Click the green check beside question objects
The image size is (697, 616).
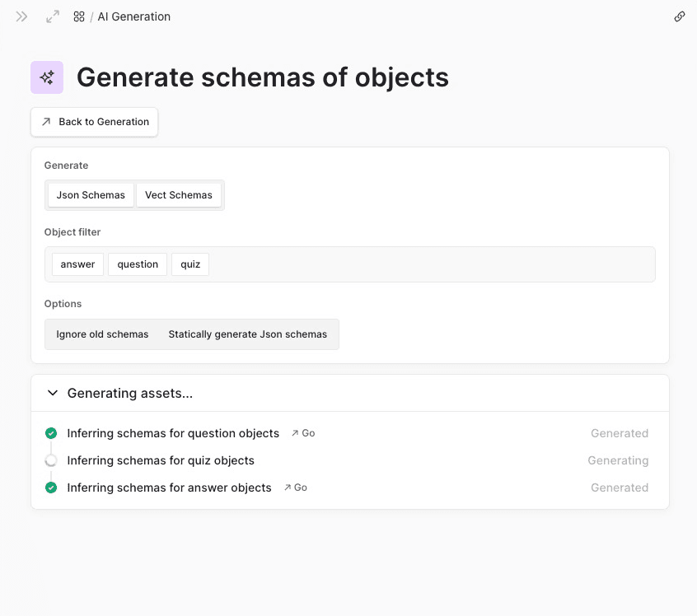pyautogui.click(x=51, y=433)
